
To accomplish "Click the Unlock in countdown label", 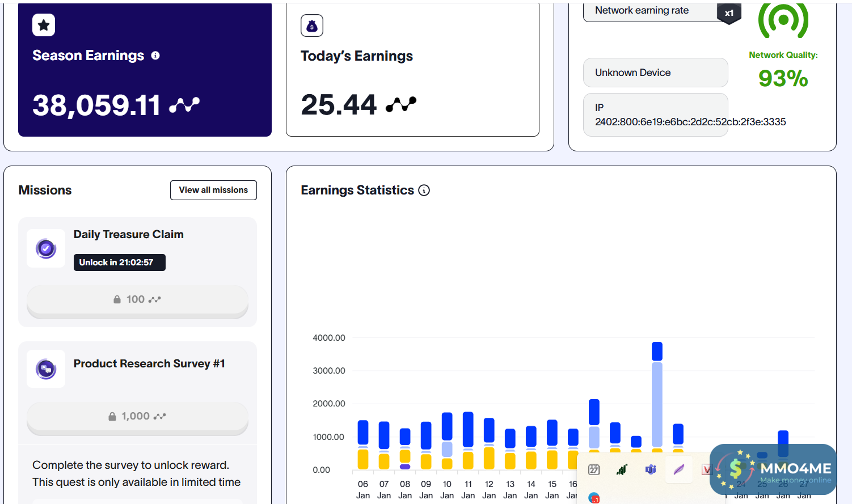I will pos(119,262).
